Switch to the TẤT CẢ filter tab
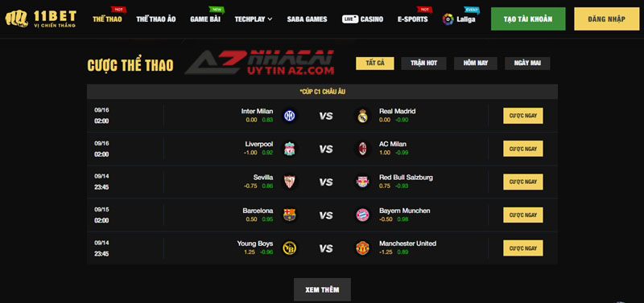This screenshot has width=644, height=303. click(375, 63)
